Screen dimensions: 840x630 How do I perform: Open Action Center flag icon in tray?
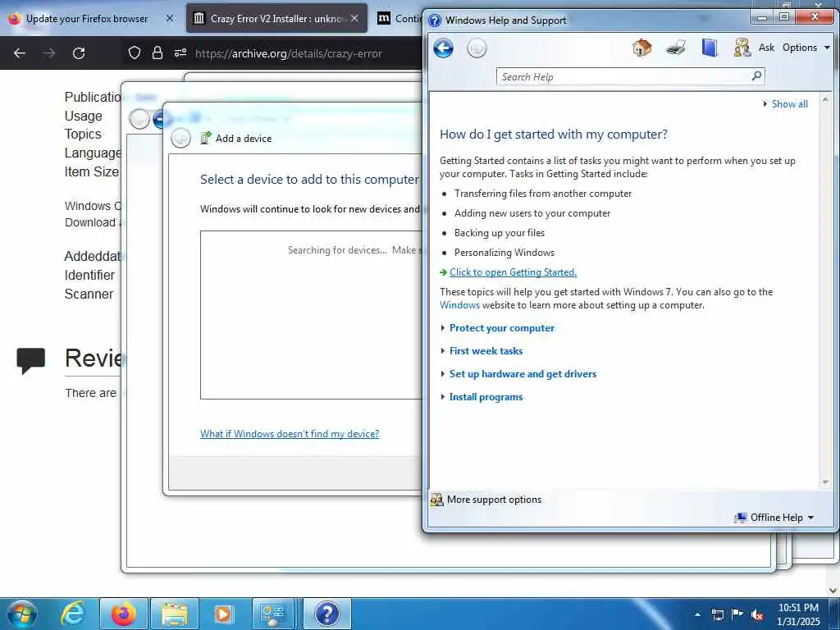[737, 614]
